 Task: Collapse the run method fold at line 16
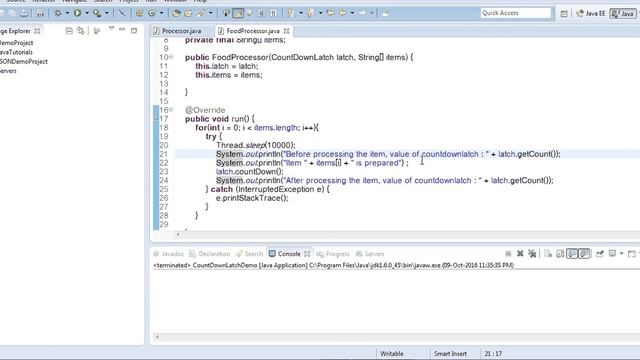(171, 110)
